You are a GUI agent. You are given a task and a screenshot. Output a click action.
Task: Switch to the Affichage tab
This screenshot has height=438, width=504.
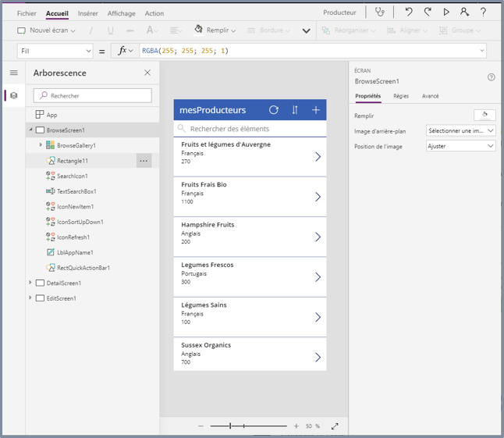coord(121,13)
